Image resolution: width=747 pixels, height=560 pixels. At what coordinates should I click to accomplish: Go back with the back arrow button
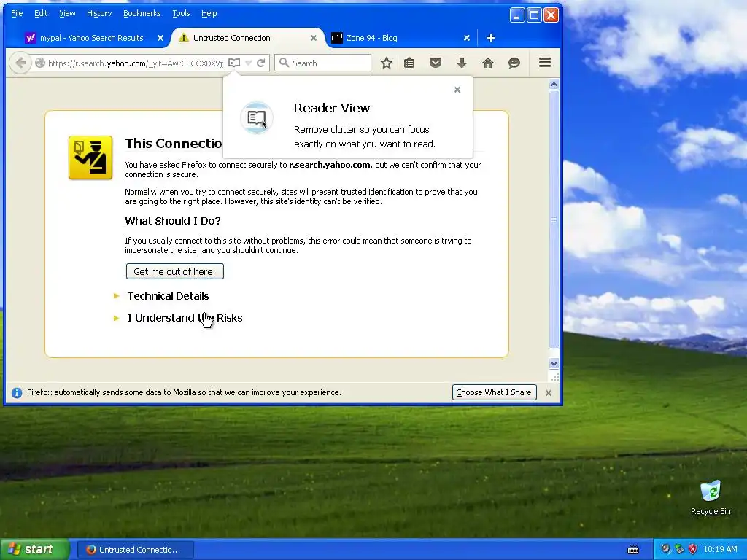20,63
